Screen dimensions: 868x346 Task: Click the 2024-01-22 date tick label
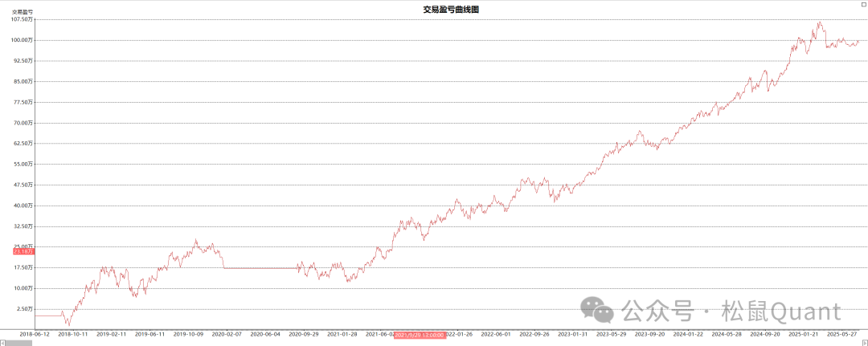tap(688, 334)
